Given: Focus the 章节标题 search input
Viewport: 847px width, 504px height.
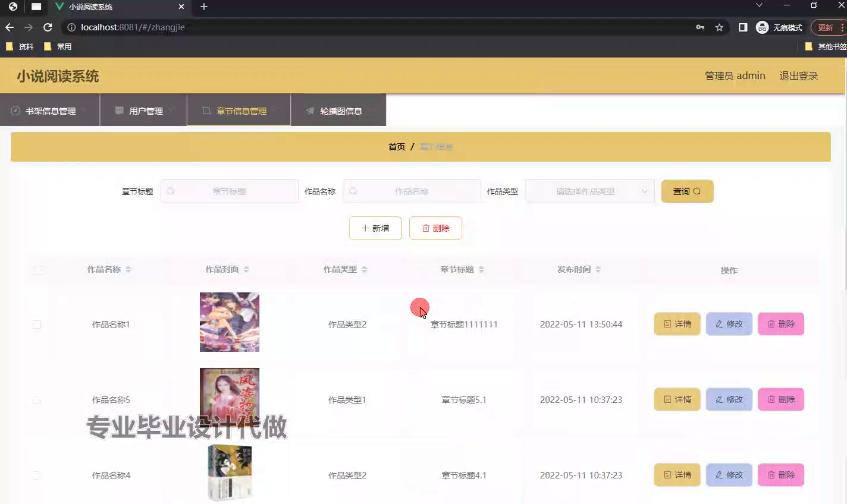Looking at the screenshot, I should (x=229, y=191).
